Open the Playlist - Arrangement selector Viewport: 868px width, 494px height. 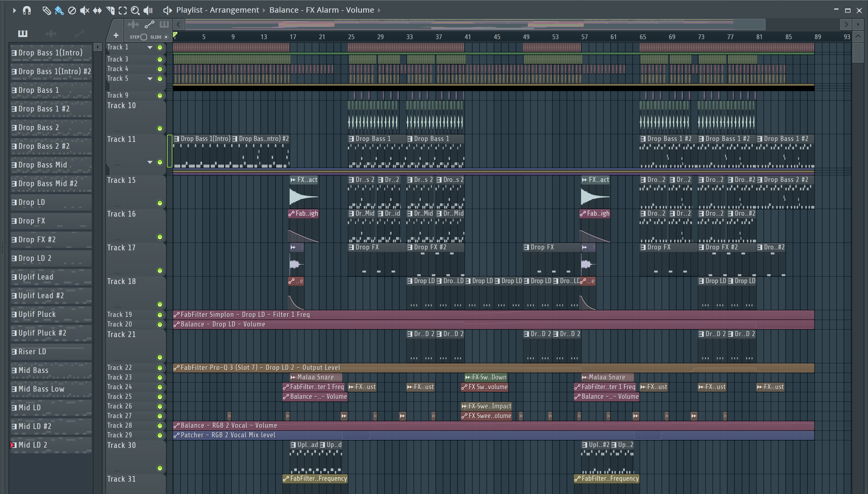[217, 10]
